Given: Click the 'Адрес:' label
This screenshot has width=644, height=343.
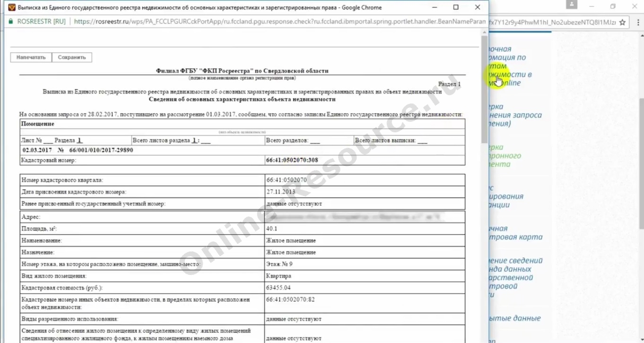Looking at the screenshot, I should point(31,217).
